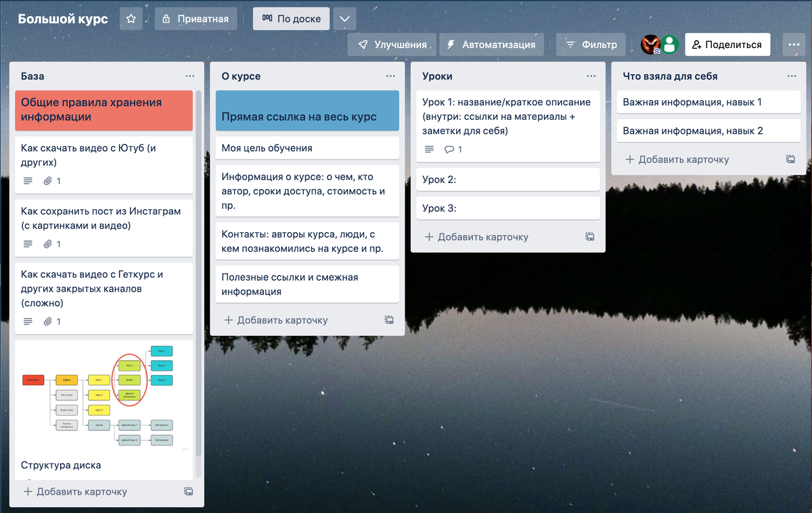Add card to Что взяла для себя
The image size is (812, 513).
[677, 160]
